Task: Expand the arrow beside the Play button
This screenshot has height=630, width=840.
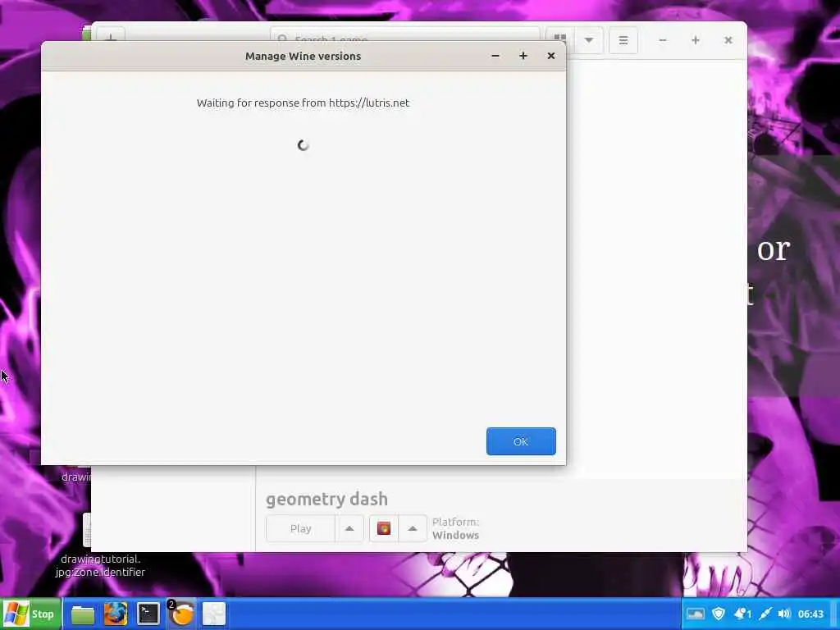Action: pyautogui.click(x=349, y=529)
